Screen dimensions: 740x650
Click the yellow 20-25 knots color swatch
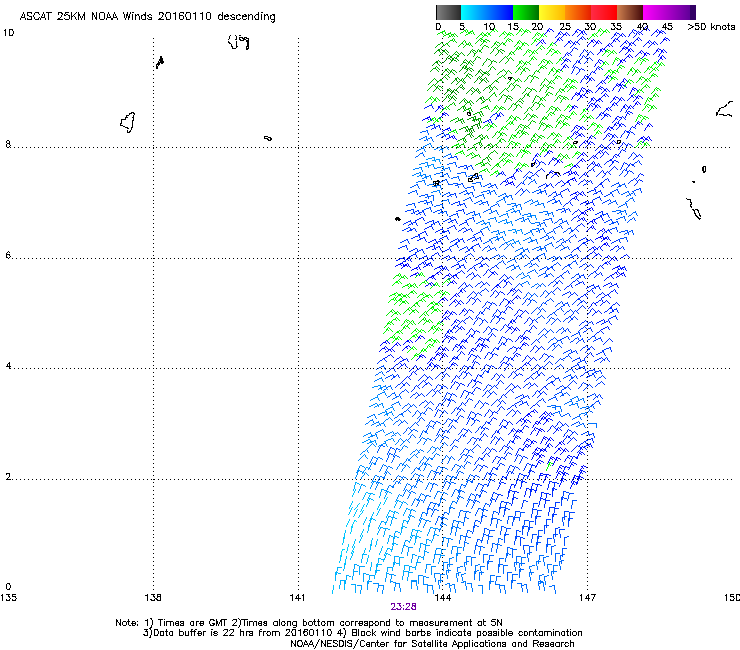click(x=552, y=12)
